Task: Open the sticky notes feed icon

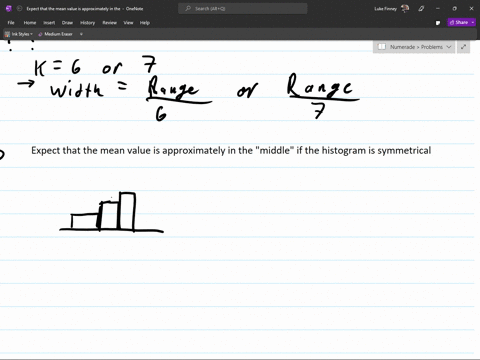Action: (x=438, y=23)
